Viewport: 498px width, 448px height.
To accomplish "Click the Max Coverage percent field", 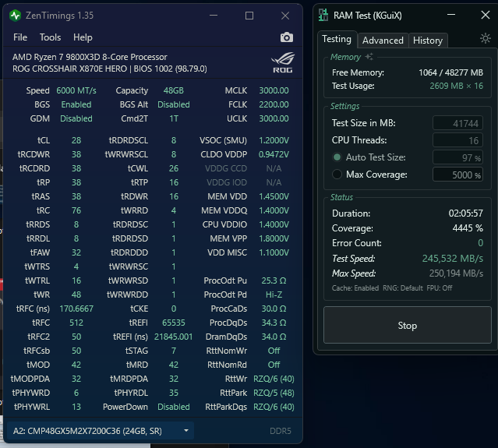I will coord(457,175).
